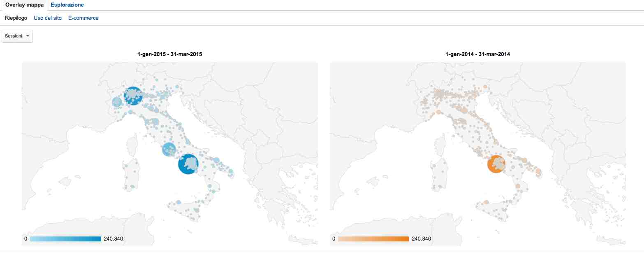Select the Genoa bubble on the 2014 map

click(438, 112)
